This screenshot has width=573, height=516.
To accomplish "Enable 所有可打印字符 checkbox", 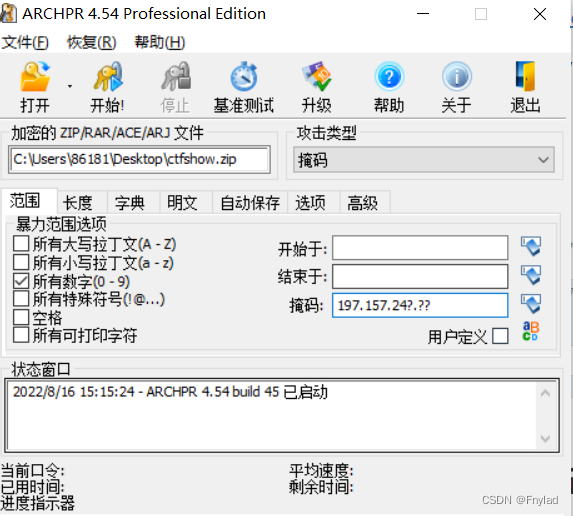I will click(21, 335).
